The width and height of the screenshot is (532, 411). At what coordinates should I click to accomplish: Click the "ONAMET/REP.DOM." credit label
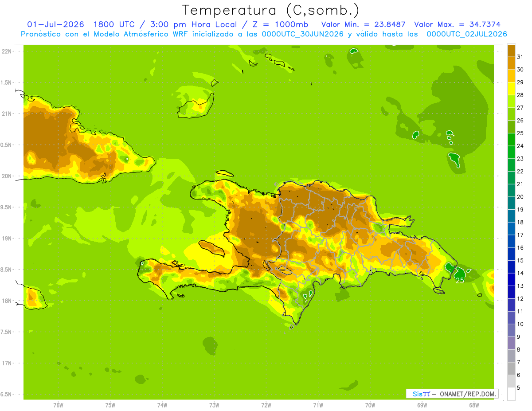point(468,394)
